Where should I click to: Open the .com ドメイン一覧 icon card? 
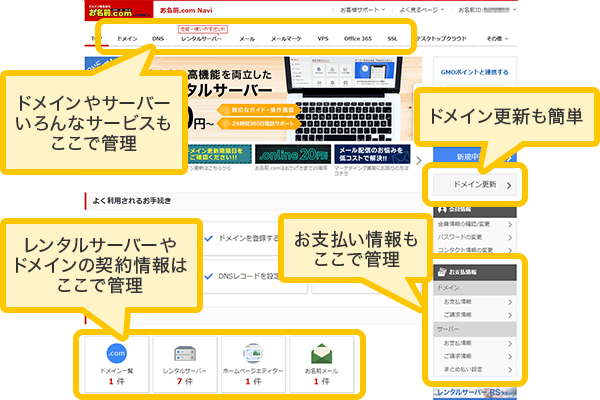pyautogui.click(x=116, y=364)
